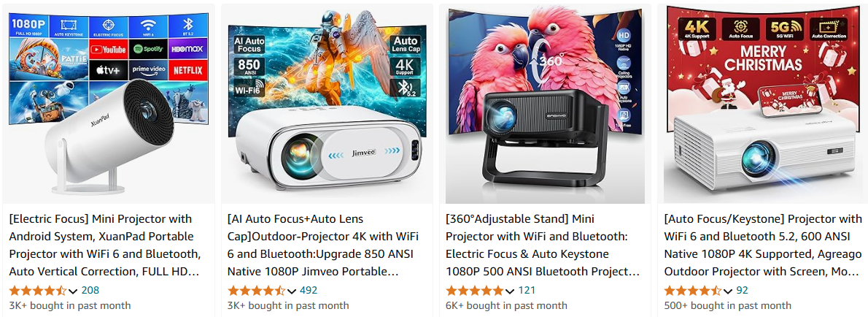Open the [Electric Focus] Mini Projector title
Screen dimensions: 868x317
pos(105,245)
